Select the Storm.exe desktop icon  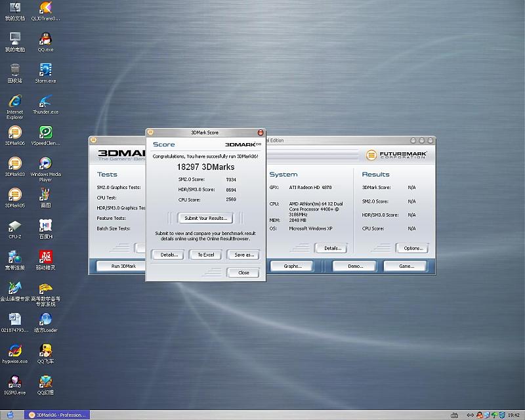click(45, 70)
